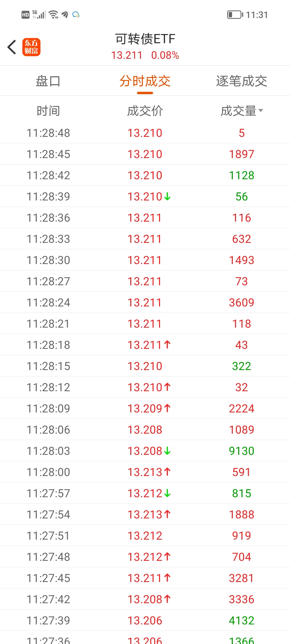Screen dimensions: 290x644
Task: Tap the red up arrow at 11:28:18
Action: [167, 345]
